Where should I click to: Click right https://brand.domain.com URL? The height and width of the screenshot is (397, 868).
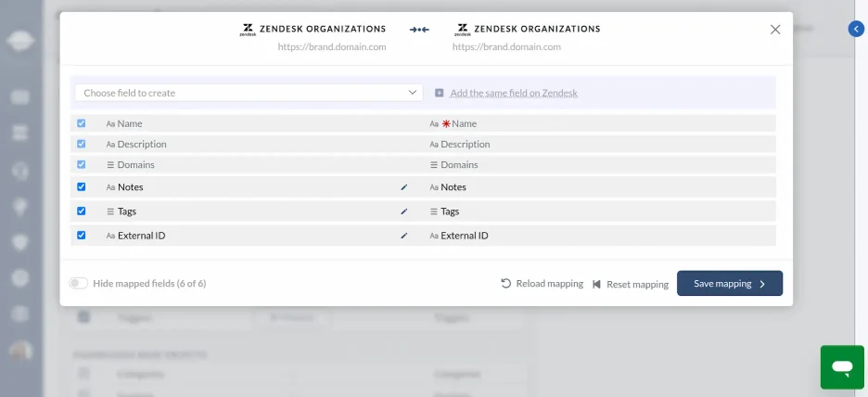[506, 47]
